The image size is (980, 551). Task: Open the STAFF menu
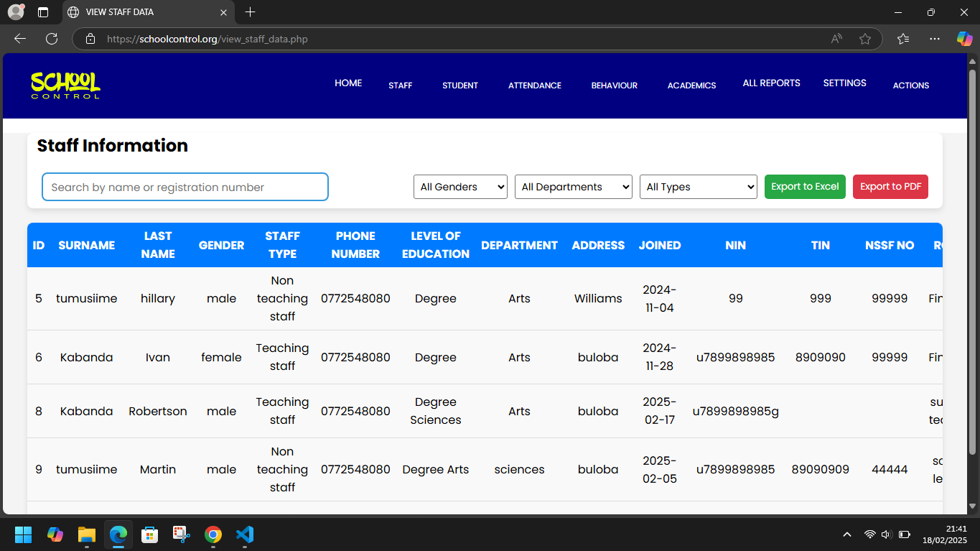401,85
